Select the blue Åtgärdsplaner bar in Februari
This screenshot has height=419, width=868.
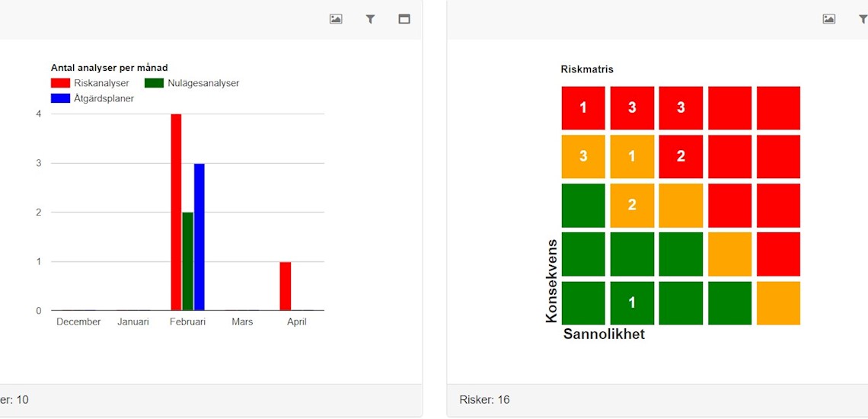[x=199, y=236]
